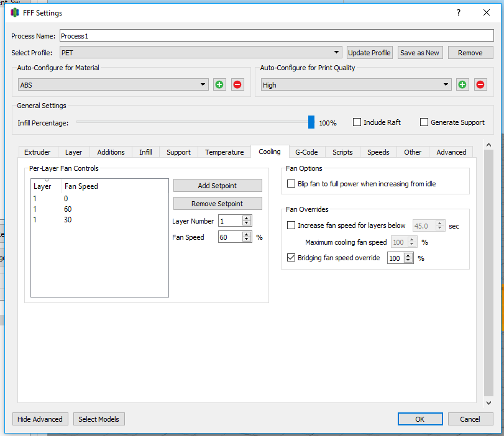This screenshot has width=504, height=436.
Task: Click green plus icon beside ABS material
Action: coord(219,84)
